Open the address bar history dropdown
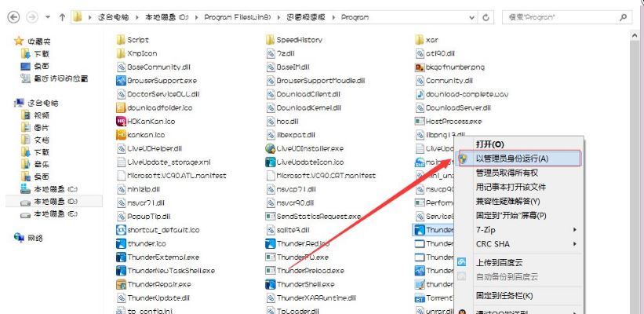 tap(472, 17)
